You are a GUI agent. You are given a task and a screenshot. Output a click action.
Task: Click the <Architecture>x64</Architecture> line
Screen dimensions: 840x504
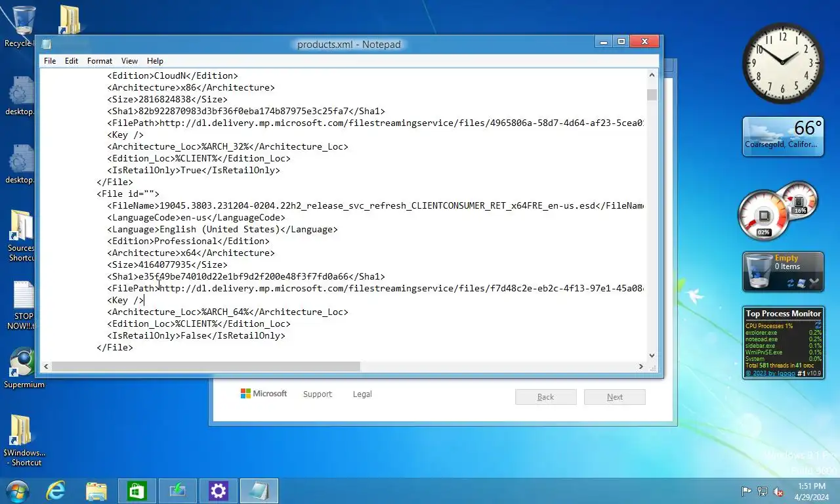point(191,253)
